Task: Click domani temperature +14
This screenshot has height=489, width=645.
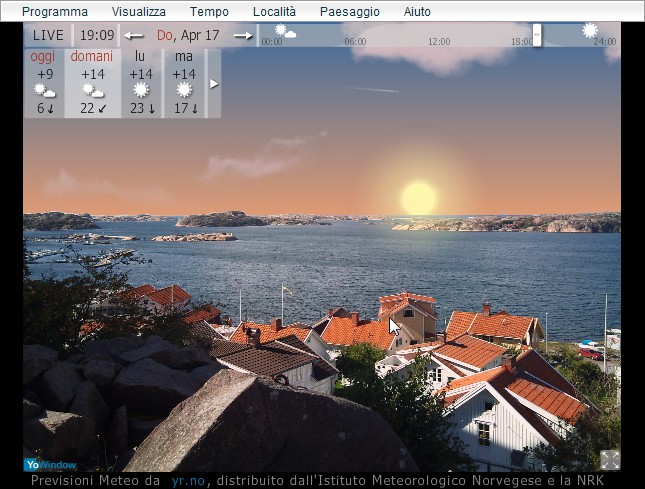Action: [x=93, y=74]
